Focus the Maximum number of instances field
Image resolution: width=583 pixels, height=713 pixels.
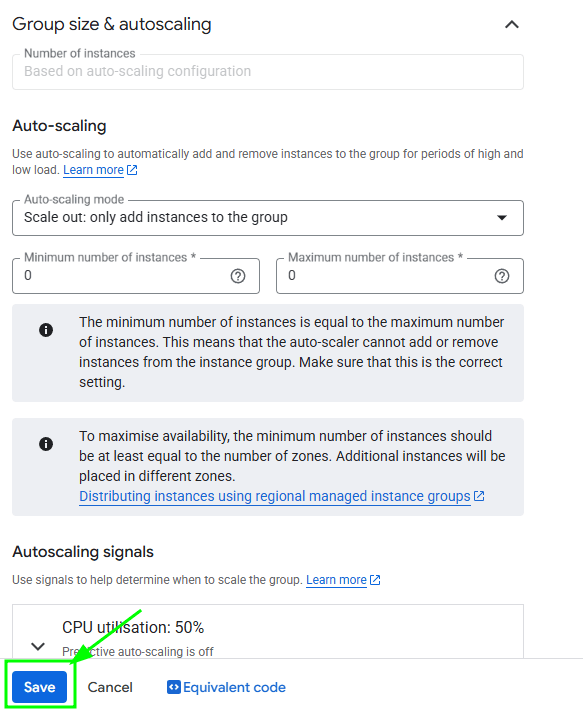click(x=400, y=276)
